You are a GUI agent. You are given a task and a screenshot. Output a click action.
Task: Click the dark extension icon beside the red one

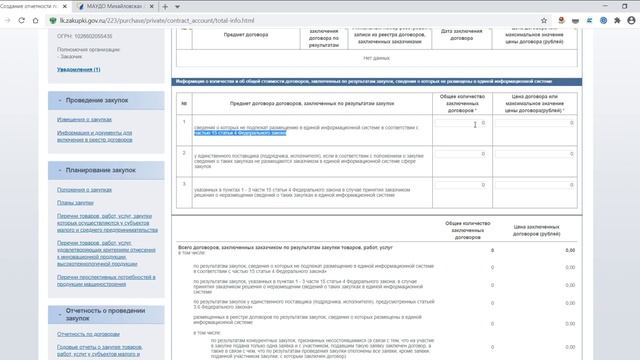click(x=575, y=20)
